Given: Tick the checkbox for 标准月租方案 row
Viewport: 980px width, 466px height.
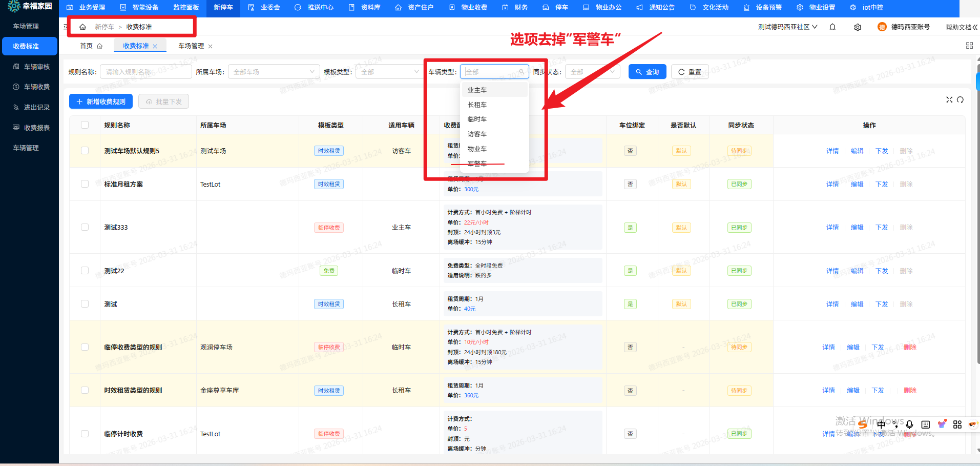Looking at the screenshot, I should (85, 184).
